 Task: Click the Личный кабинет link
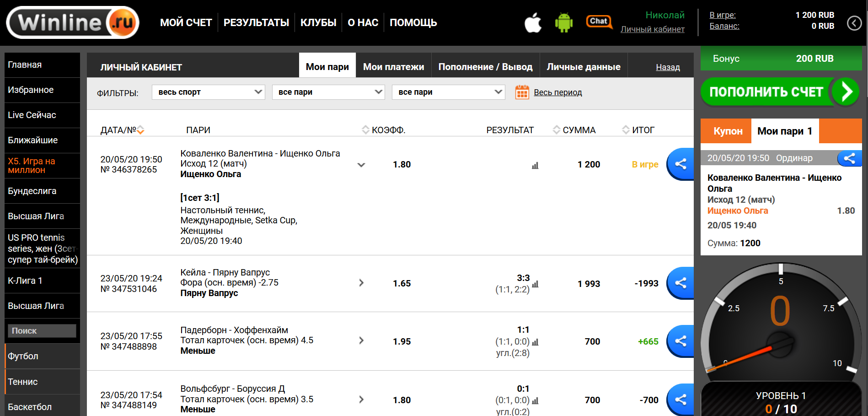coord(652,29)
